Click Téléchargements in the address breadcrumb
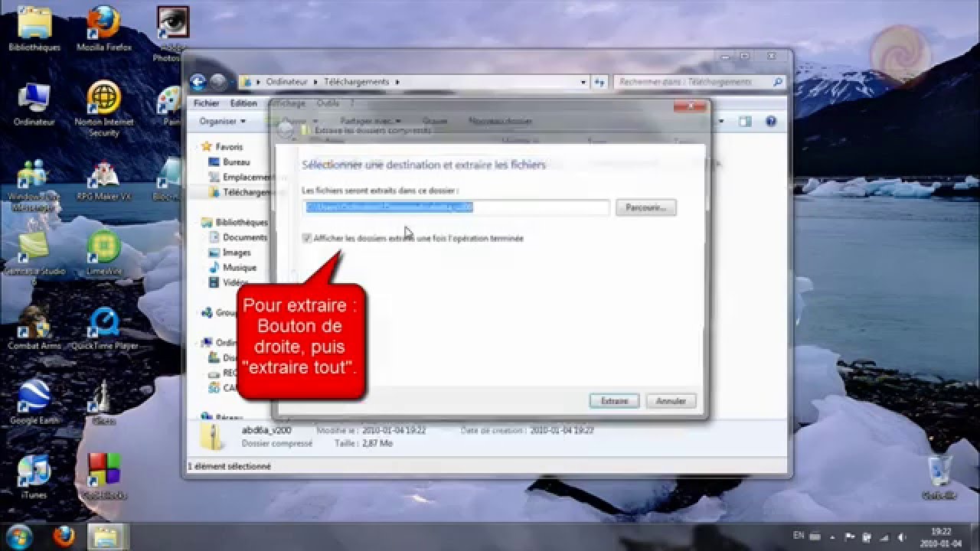980x551 pixels. tap(355, 82)
